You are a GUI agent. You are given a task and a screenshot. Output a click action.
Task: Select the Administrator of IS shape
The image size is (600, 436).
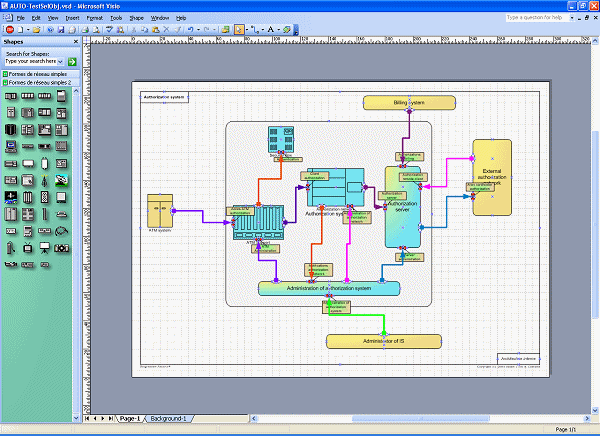click(x=384, y=341)
